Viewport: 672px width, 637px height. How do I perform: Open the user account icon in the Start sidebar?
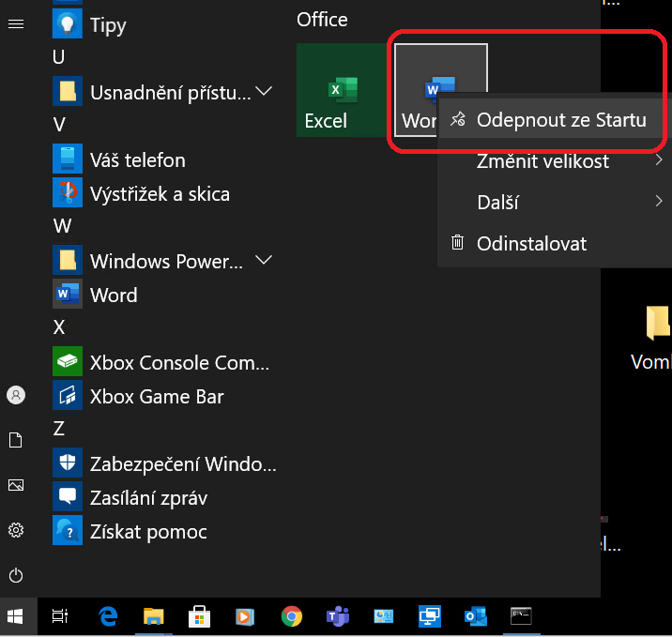point(16,395)
